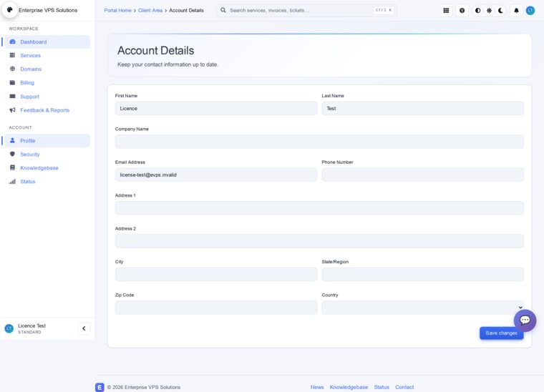Go to Client Area breadcrumb
This screenshot has height=392, width=544.
[150, 11]
